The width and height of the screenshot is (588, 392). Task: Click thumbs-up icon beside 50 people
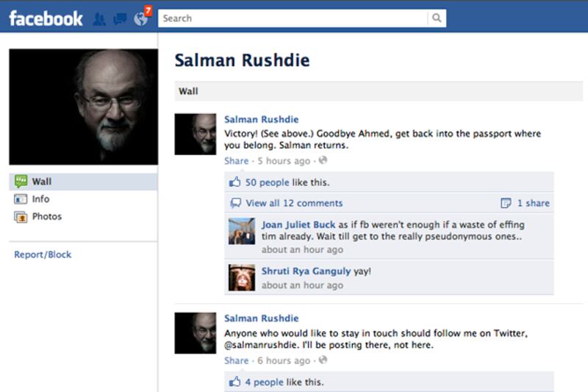[x=234, y=182]
